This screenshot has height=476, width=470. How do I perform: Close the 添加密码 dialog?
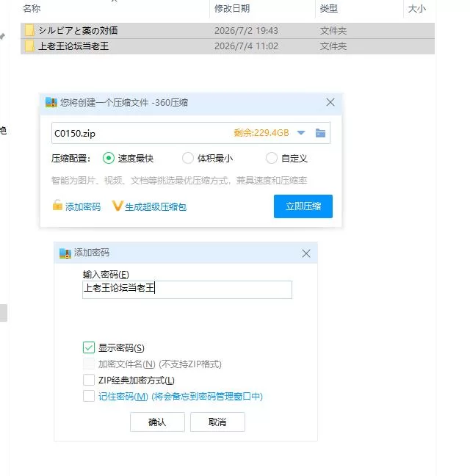click(x=306, y=253)
